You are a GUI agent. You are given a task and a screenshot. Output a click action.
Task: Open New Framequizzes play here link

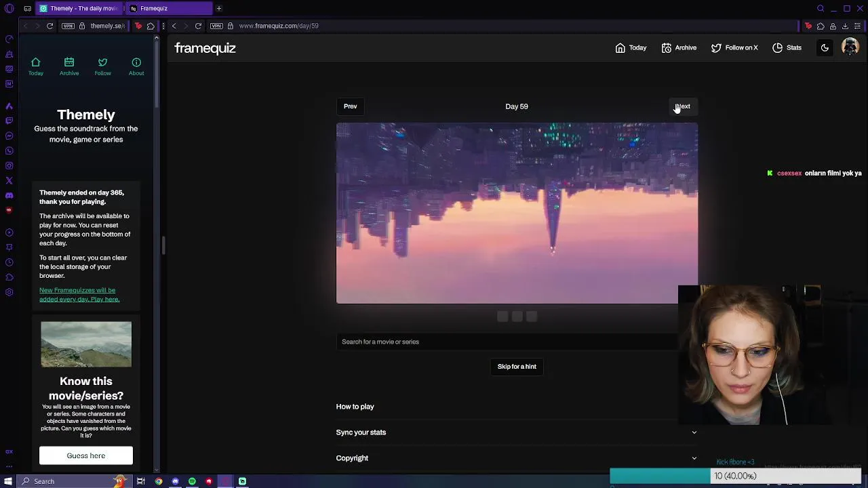click(x=79, y=295)
